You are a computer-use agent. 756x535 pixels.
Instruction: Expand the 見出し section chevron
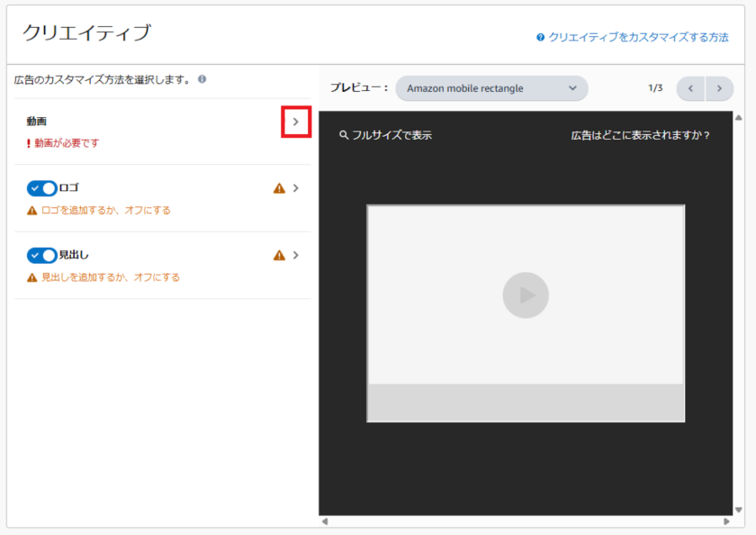pos(296,256)
